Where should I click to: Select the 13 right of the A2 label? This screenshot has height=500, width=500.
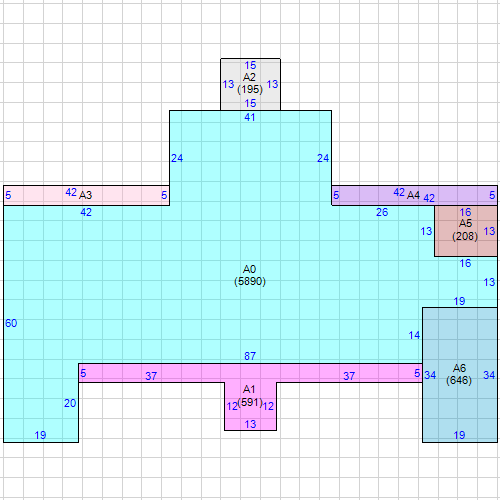point(272,84)
